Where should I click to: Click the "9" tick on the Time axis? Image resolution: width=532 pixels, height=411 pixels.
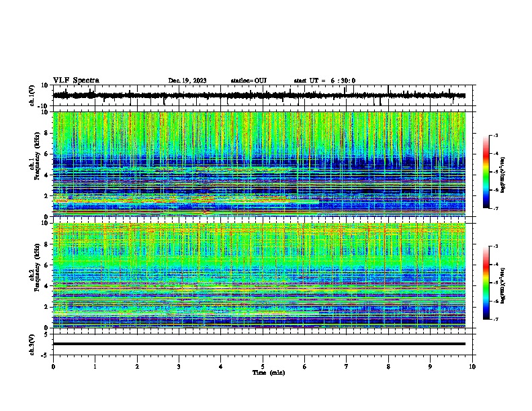[x=430, y=367]
